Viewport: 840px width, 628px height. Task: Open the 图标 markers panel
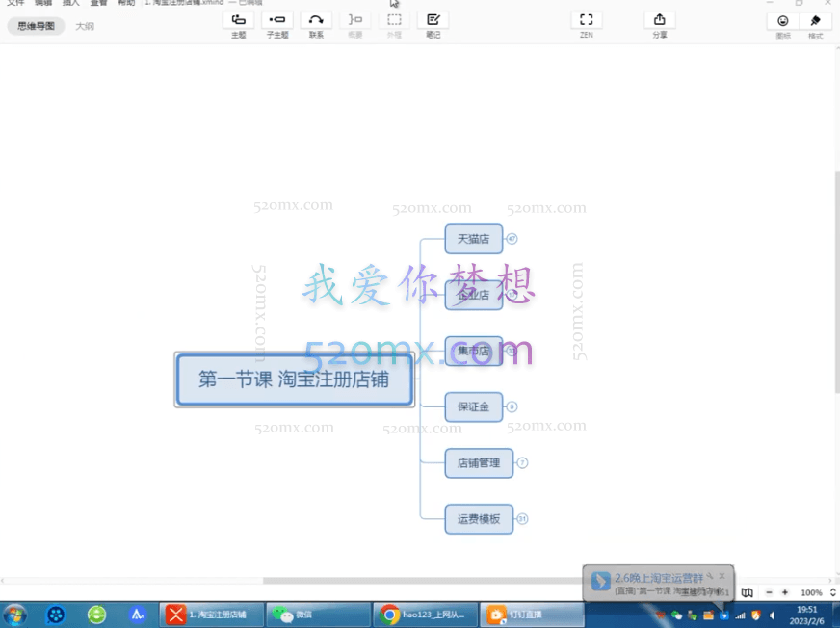[x=783, y=21]
